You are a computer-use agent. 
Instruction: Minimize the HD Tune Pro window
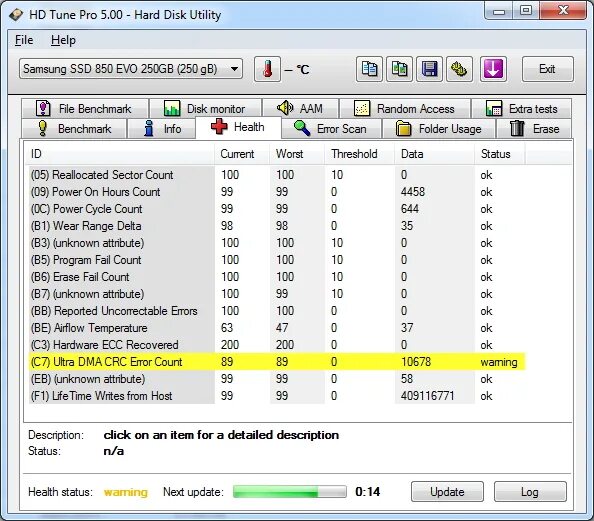pyautogui.click(x=499, y=11)
